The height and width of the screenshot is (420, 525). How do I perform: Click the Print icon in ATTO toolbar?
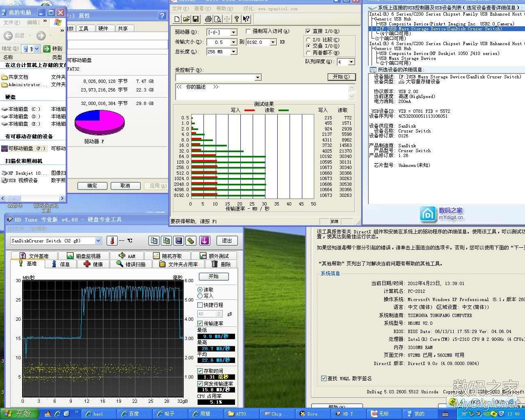(x=208, y=19)
